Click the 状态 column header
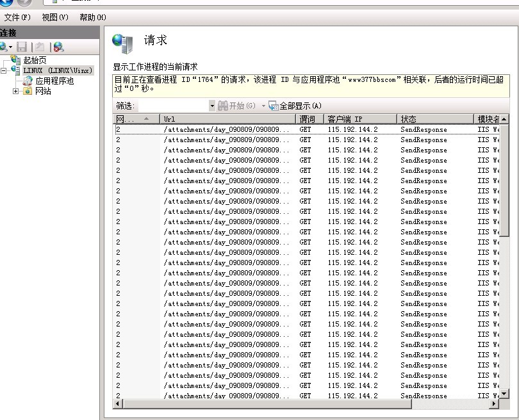This screenshot has height=420, width=519. pyautogui.click(x=434, y=119)
